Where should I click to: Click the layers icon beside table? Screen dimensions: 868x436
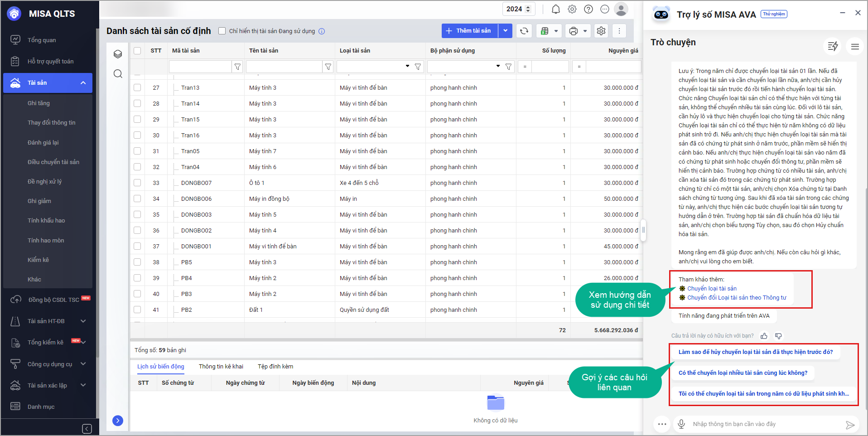(x=118, y=54)
